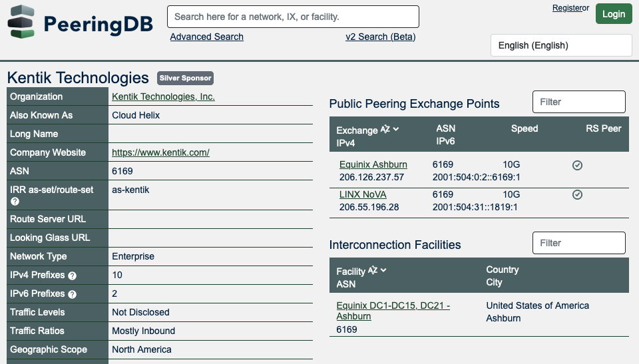Click the United States of America country cell
This screenshot has height=364, width=639.
coord(537,305)
